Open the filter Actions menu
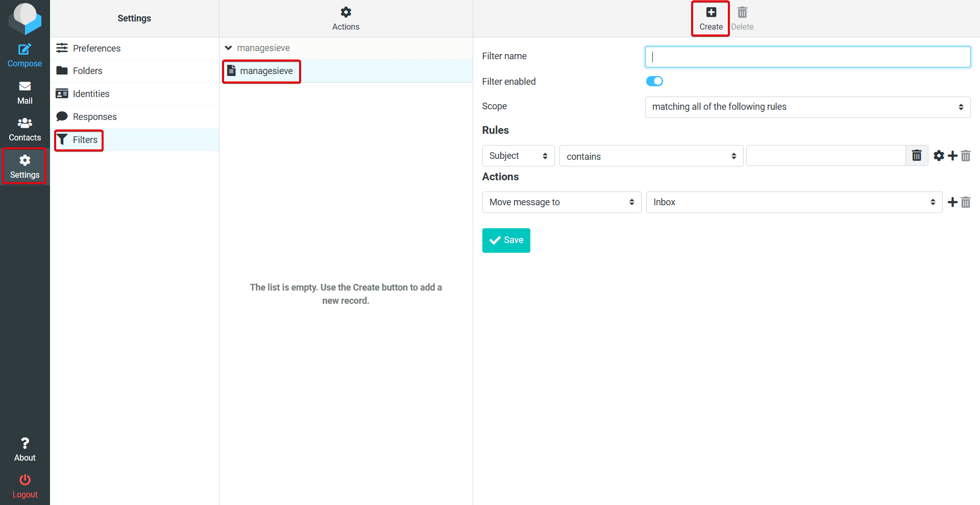The height and width of the screenshot is (505, 980). [x=346, y=18]
